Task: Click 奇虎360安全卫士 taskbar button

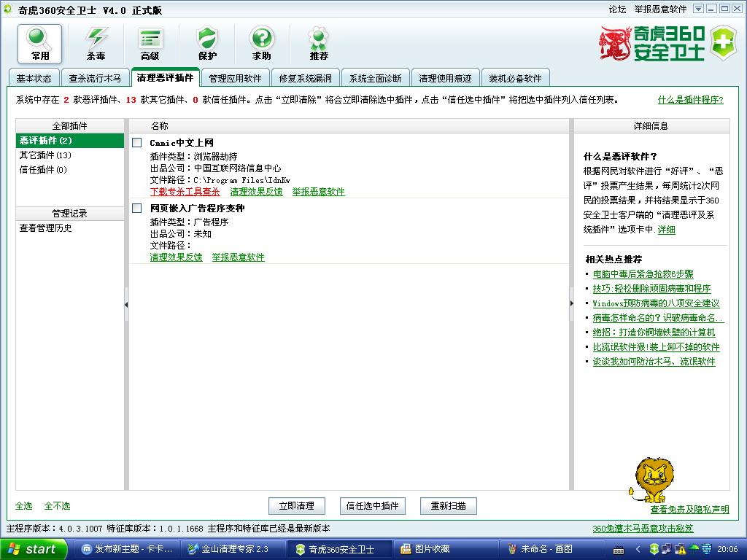Action: click(x=340, y=549)
